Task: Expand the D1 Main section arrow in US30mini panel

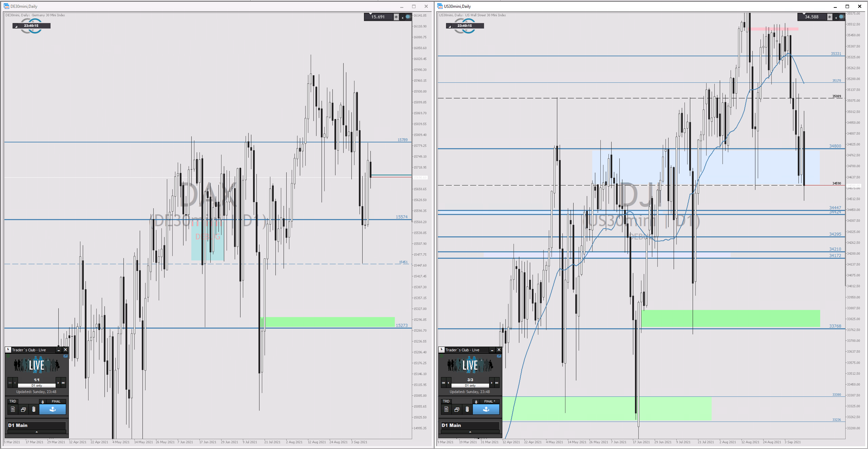Action: tap(470, 432)
